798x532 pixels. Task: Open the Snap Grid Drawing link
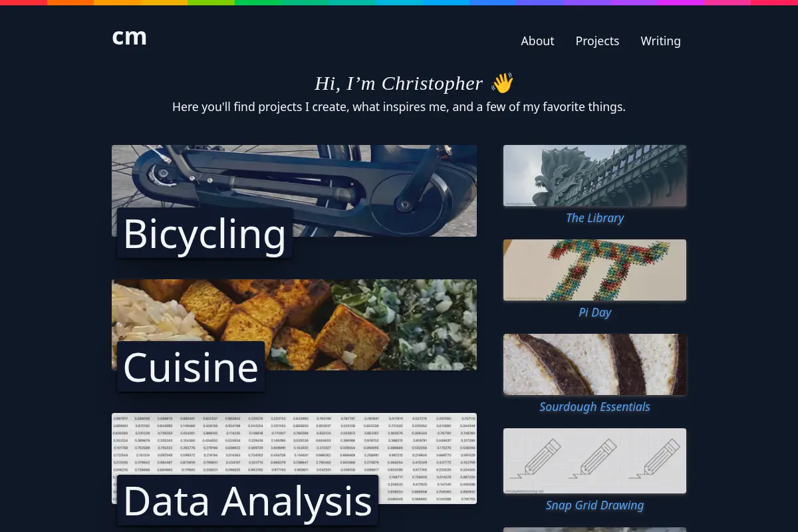click(595, 505)
